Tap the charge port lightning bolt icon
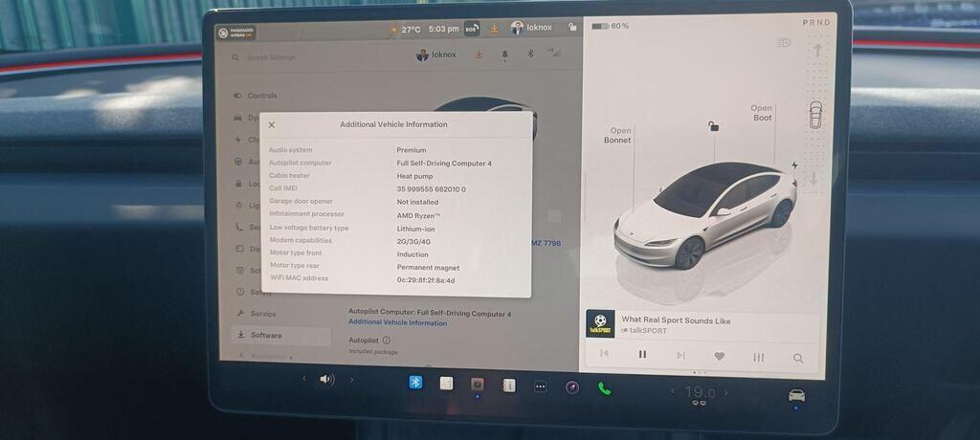 pos(793,165)
